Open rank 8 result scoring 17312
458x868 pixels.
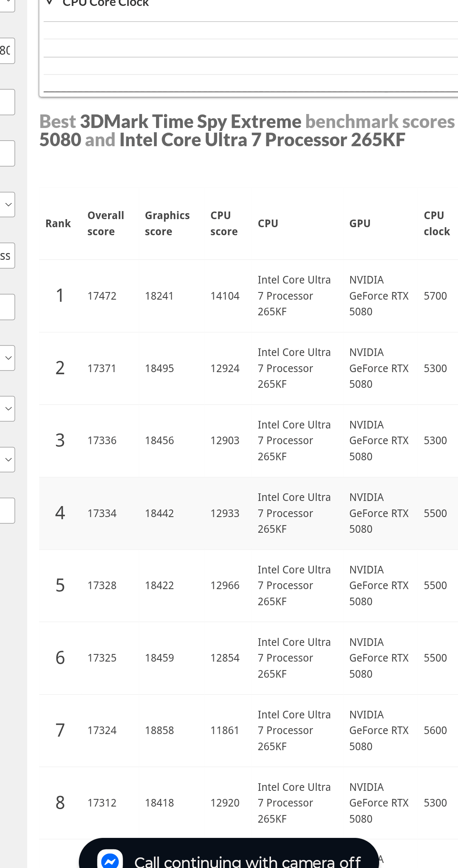(x=249, y=803)
